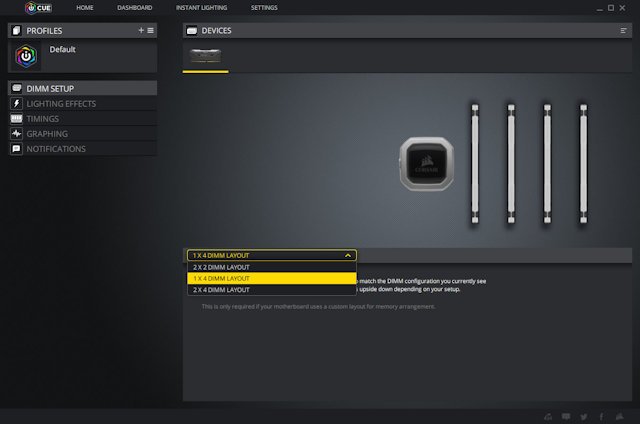Screen dimensions: 640x424
Task: Open INSTANT LIGHTING menu
Action: [201, 8]
